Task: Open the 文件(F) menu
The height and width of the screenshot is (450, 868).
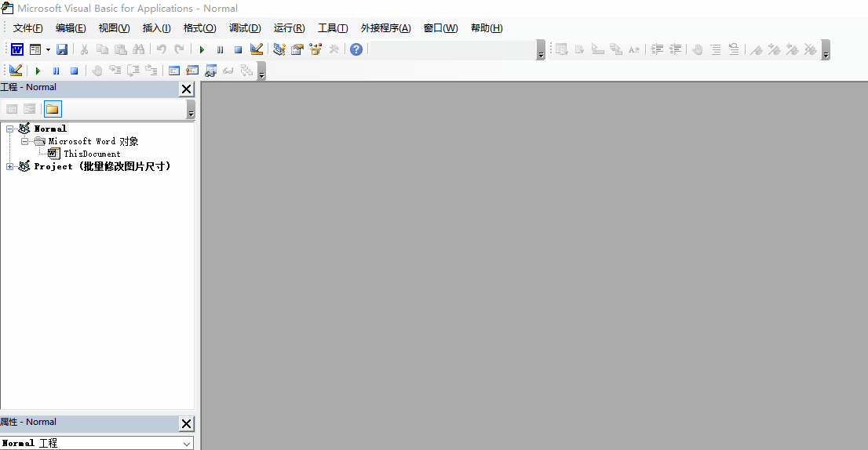Action: click(x=27, y=28)
